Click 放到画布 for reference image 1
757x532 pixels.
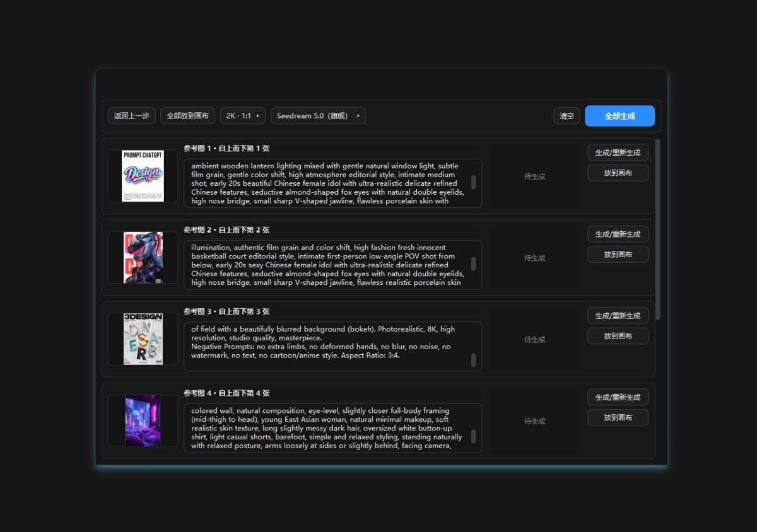click(618, 173)
